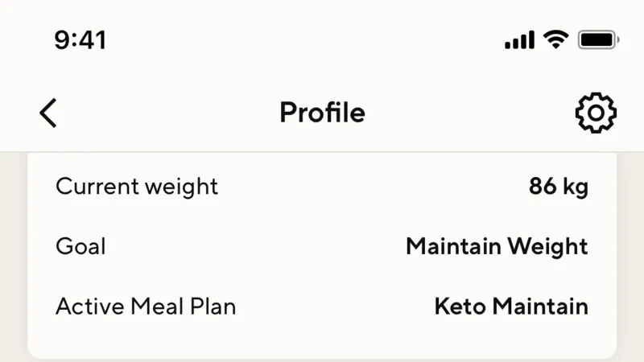Tap the number 86 in weight
The height and width of the screenshot is (362, 644).
(543, 187)
